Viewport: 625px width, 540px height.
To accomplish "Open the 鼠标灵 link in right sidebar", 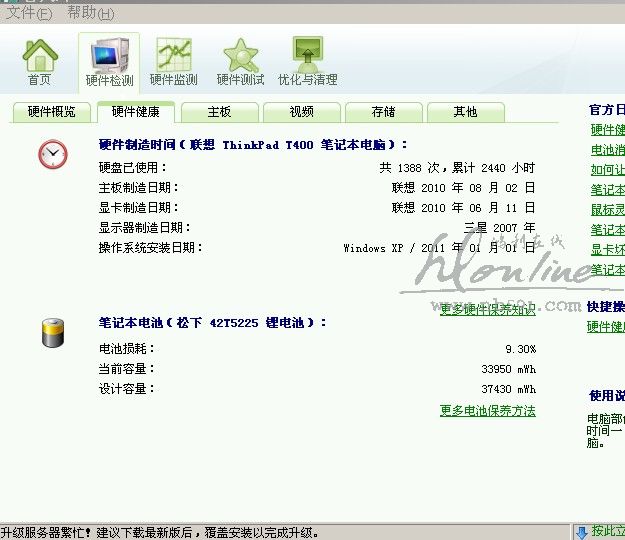I will (607, 210).
